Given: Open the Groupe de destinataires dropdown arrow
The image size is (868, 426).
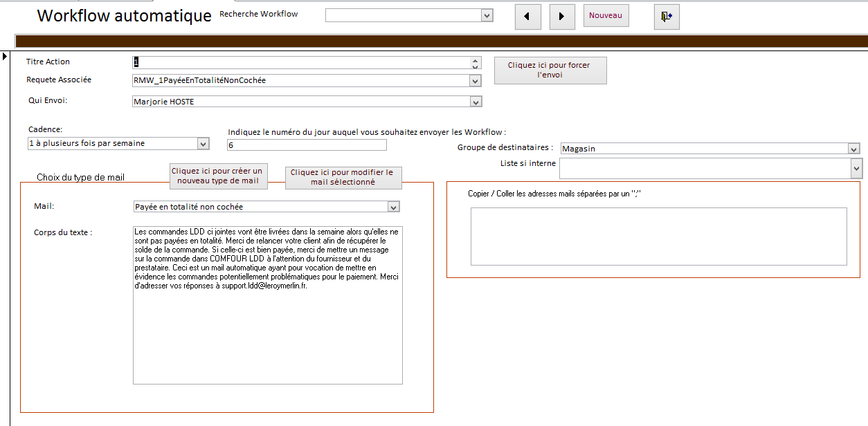Looking at the screenshot, I should (853, 149).
